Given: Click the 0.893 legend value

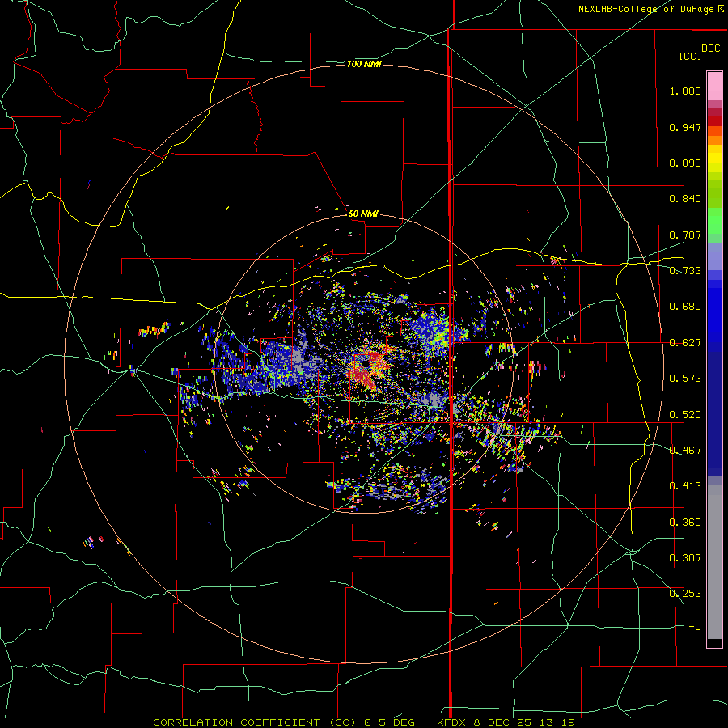Looking at the screenshot, I should coord(685,163).
